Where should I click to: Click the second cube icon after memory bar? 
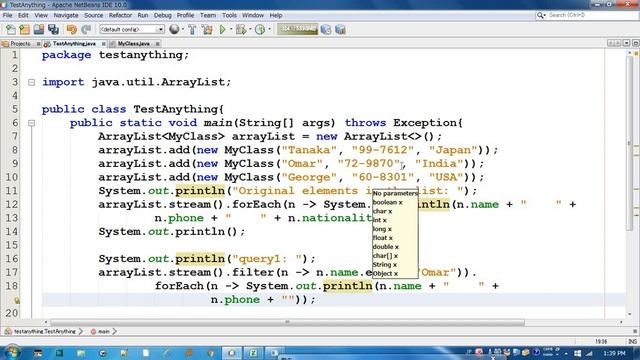340,29
